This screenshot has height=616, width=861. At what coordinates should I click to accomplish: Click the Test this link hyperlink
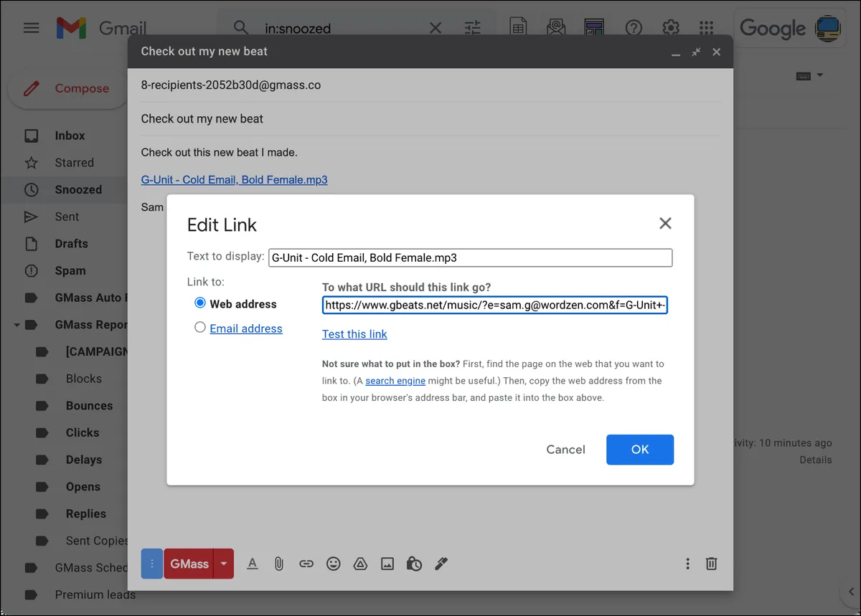354,334
